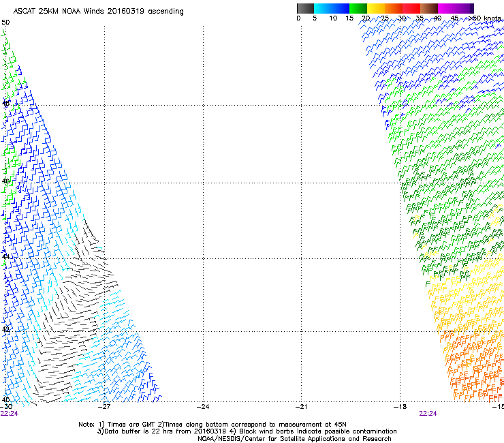The image size is (504, 443).
Task: Select the longitude label "-21"
Action: coord(302,407)
